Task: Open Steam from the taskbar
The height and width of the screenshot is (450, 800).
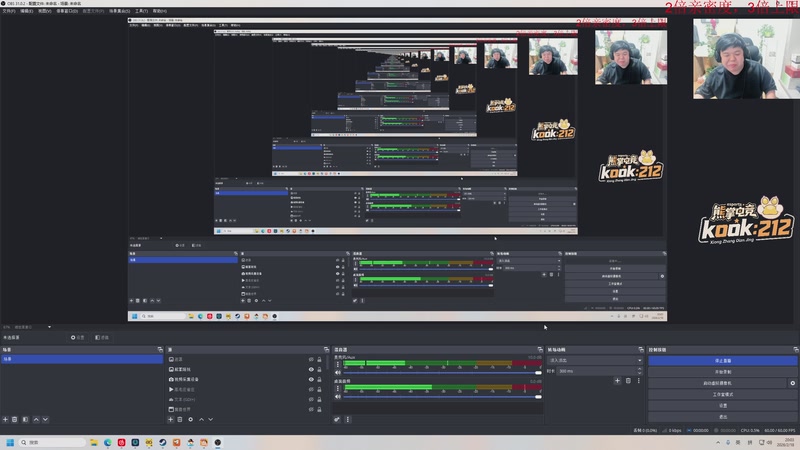Action: click(x=162, y=442)
